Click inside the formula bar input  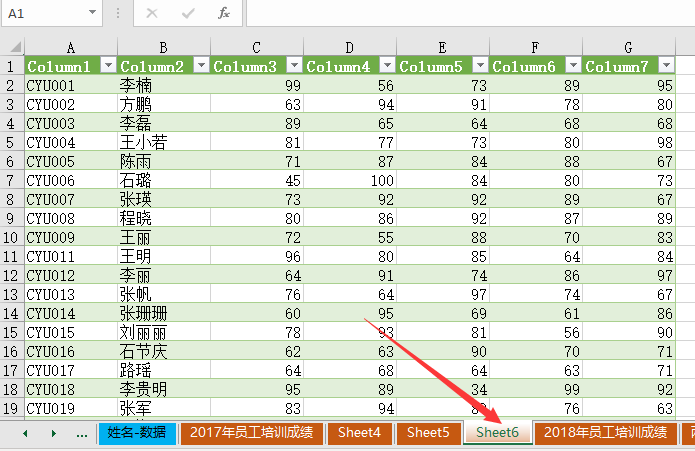471,13
